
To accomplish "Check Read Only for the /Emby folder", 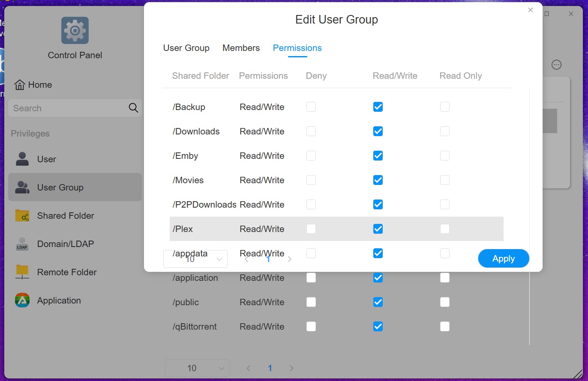I will tap(445, 156).
